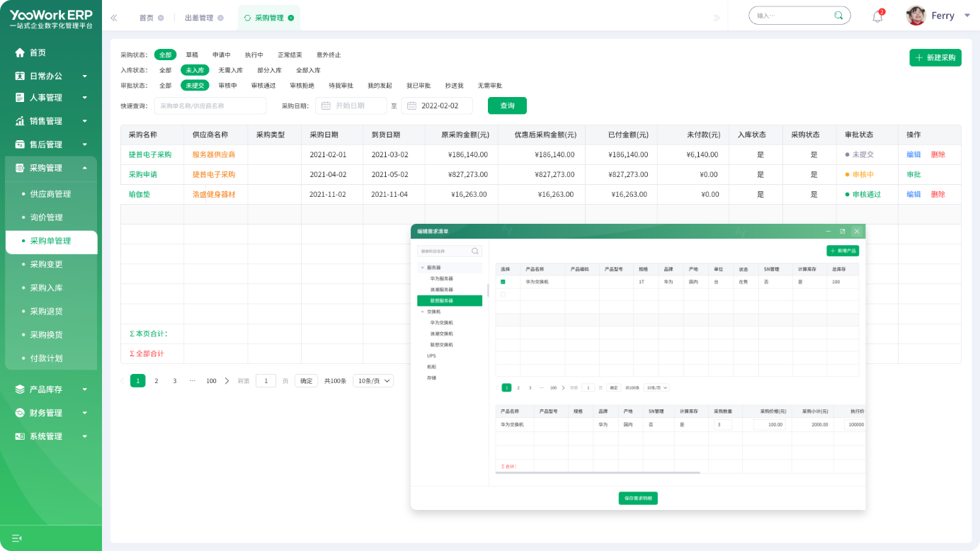The width and height of the screenshot is (980, 551).
Task: Collapse the 服务器 tree node in dialog
Action: 423,268
